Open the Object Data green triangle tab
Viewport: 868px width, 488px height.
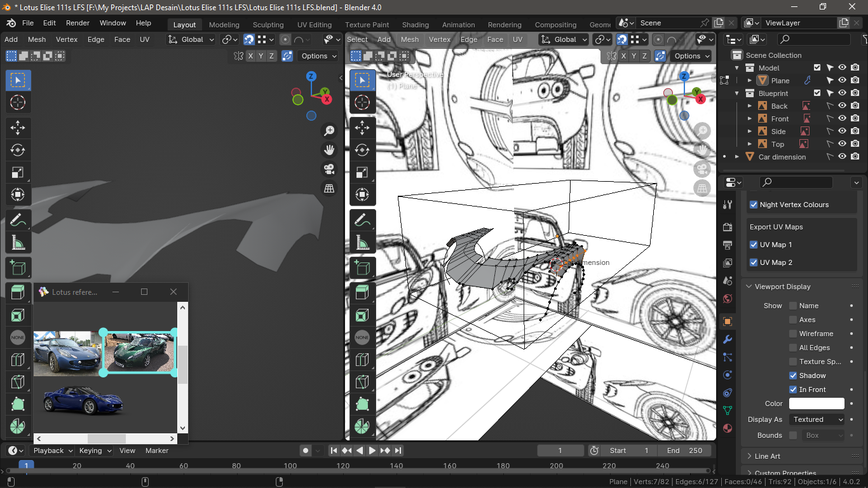coord(728,410)
